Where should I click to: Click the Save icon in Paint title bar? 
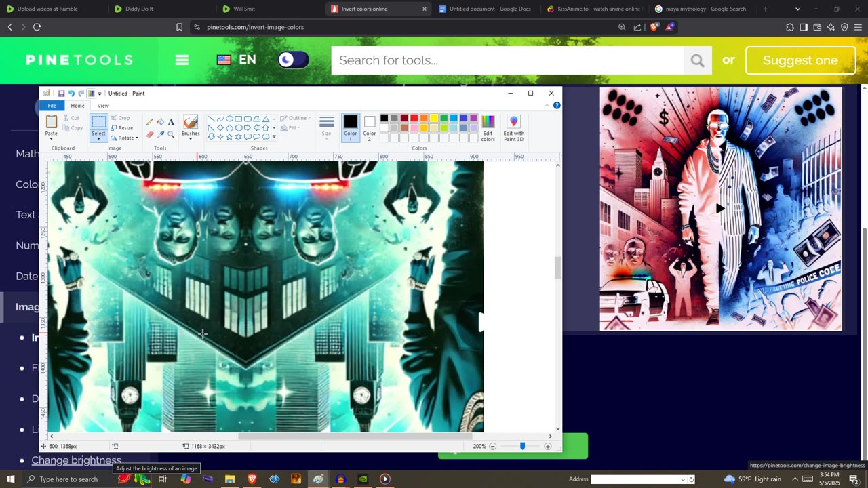coord(61,94)
